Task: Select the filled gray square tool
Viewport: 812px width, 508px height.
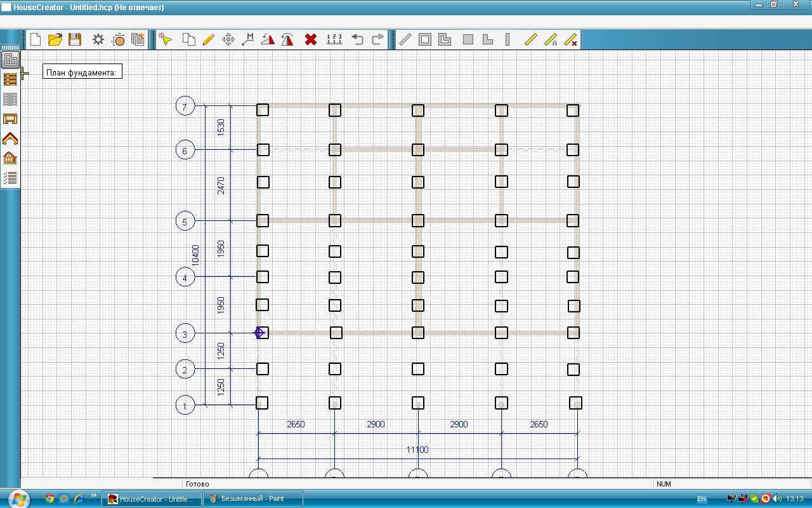Action: click(x=468, y=39)
